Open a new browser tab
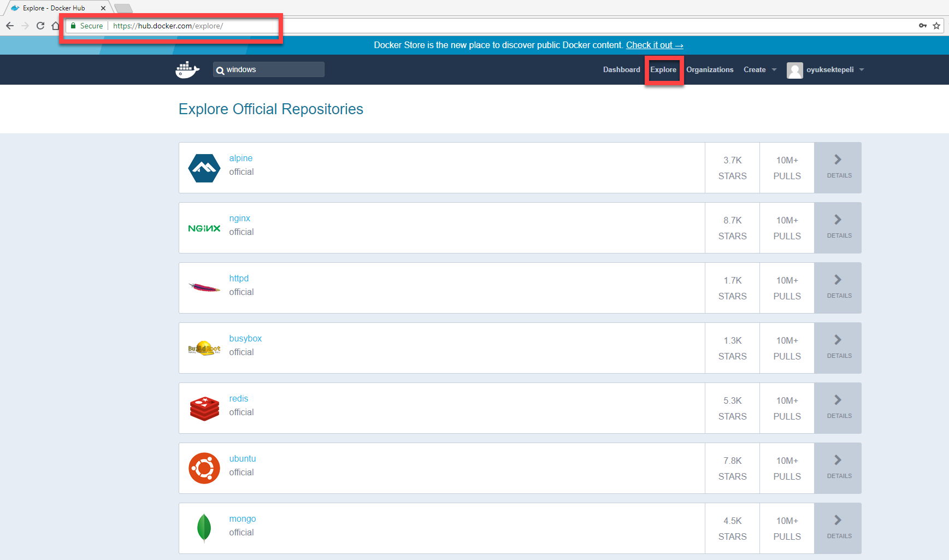Screen dimensions: 949x560 pyautogui.click(x=123, y=8)
